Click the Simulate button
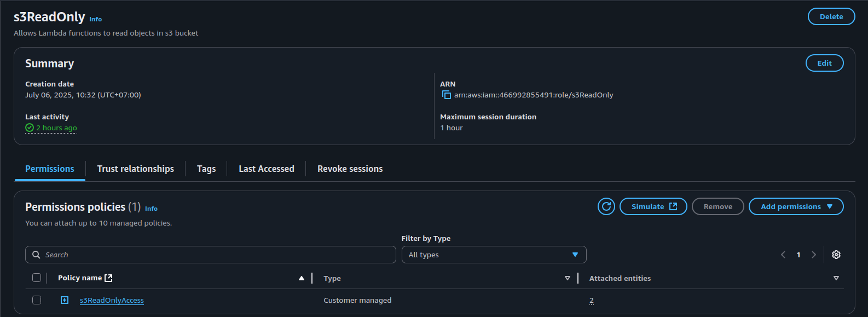868x317 pixels. tap(653, 206)
